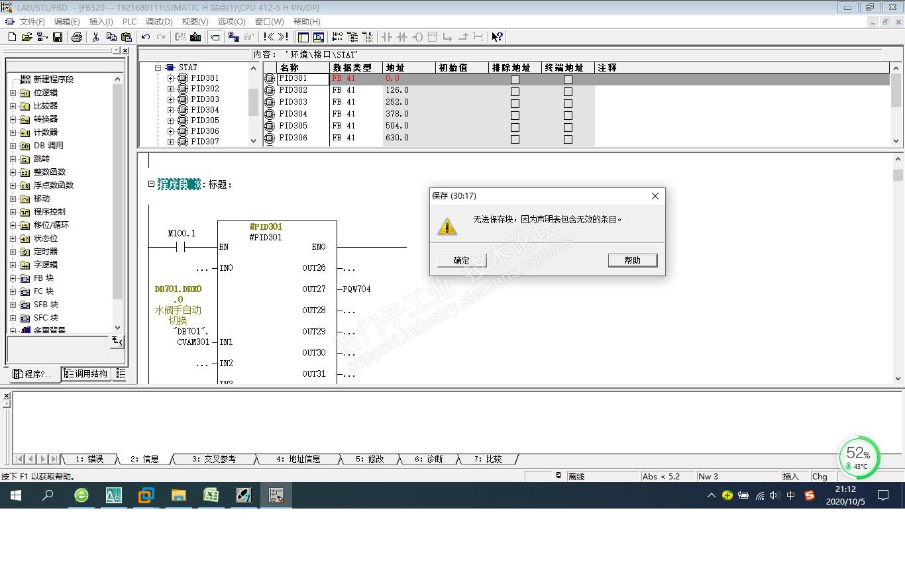Collapse network 3 with its minus box

tap(152, 184)
